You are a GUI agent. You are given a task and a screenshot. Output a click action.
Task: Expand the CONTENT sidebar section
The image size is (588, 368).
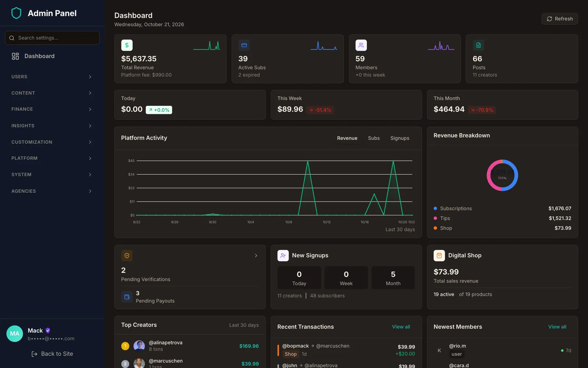click(x=51, y=93)
